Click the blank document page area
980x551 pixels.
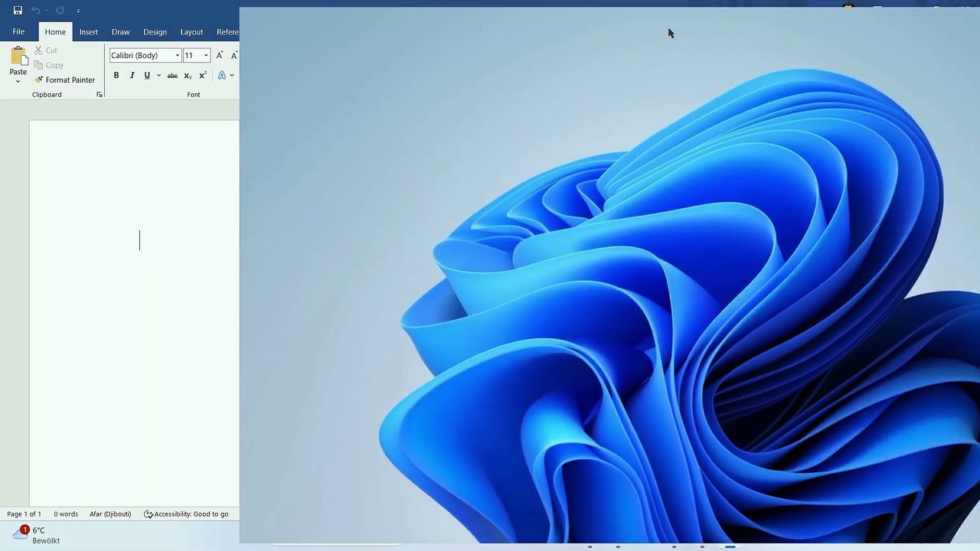(x=134, y=313)
